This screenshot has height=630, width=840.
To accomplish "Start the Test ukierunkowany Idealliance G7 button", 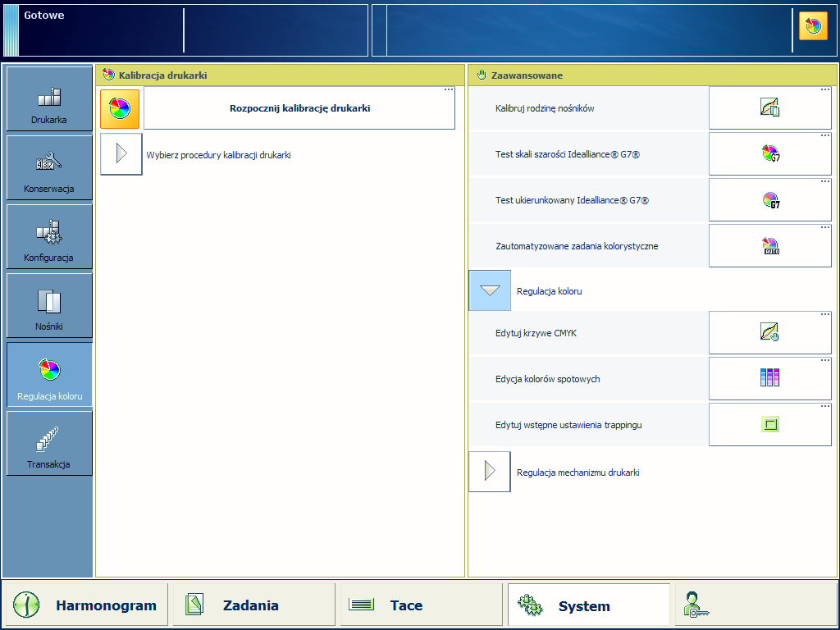I will coord(769,200).
